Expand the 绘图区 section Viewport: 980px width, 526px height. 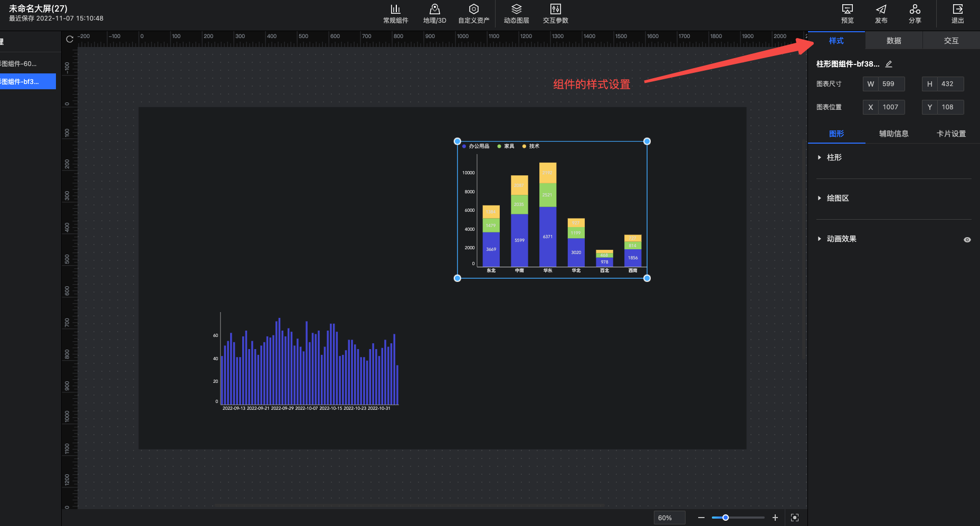[x=838, y=198]
